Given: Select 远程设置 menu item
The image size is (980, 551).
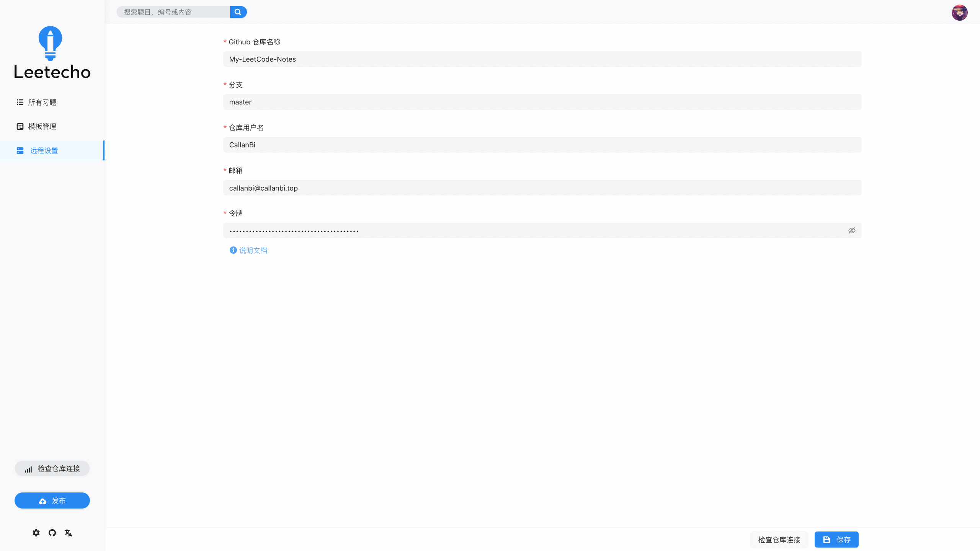Looking at the screenshot, I should pyautogui.click(x=44, y=150).
